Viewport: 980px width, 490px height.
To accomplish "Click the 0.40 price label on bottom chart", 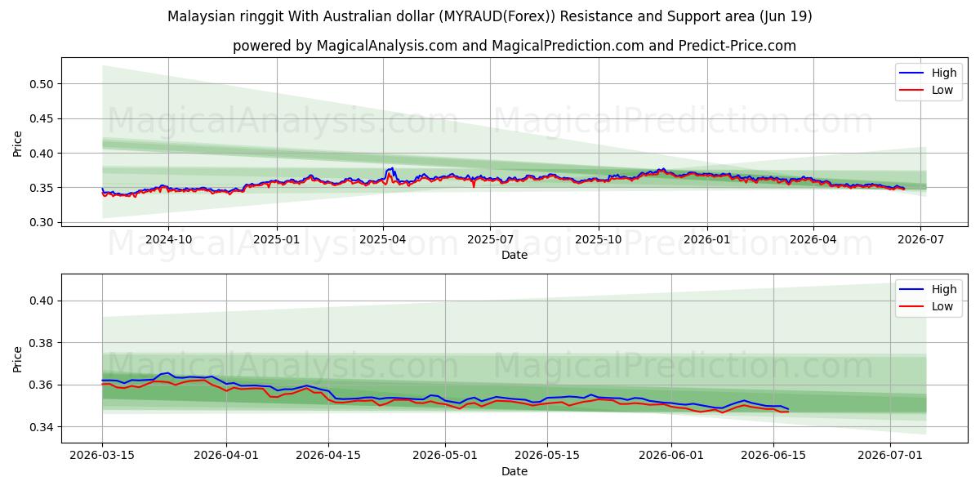I will point(43,301).
